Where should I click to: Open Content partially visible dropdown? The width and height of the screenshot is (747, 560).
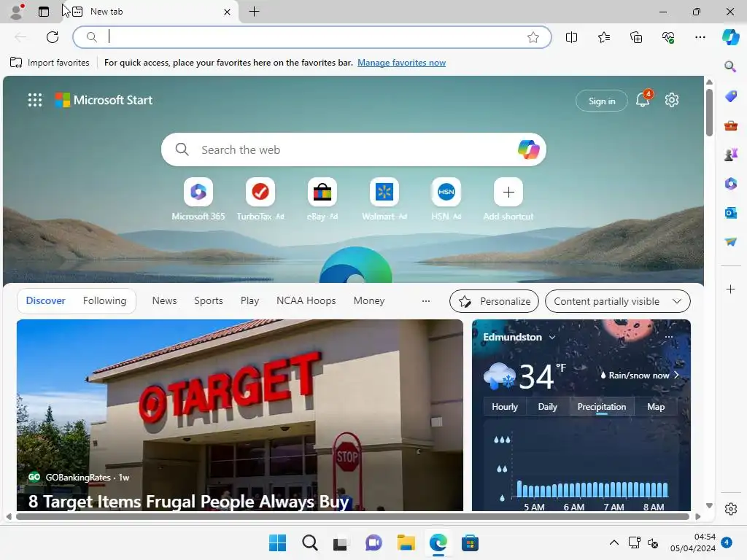pyautogui.click(x=617, y=301)
